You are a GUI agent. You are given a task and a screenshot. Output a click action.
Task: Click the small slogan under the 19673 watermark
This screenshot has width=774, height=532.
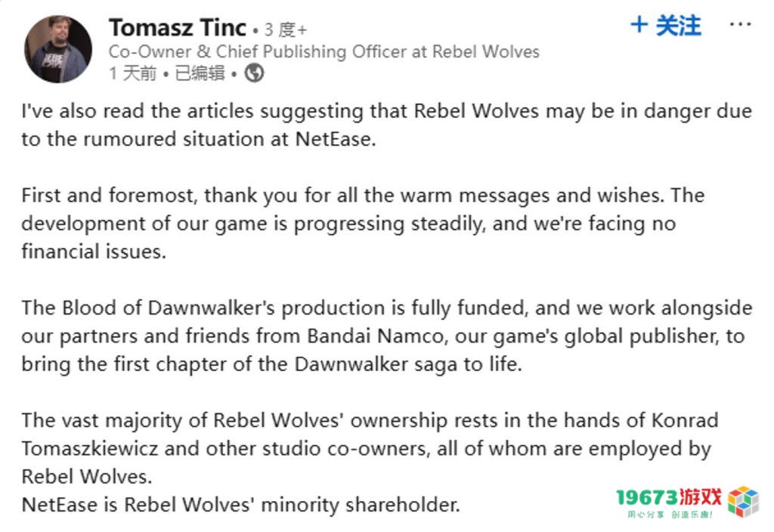coord(670,515)
